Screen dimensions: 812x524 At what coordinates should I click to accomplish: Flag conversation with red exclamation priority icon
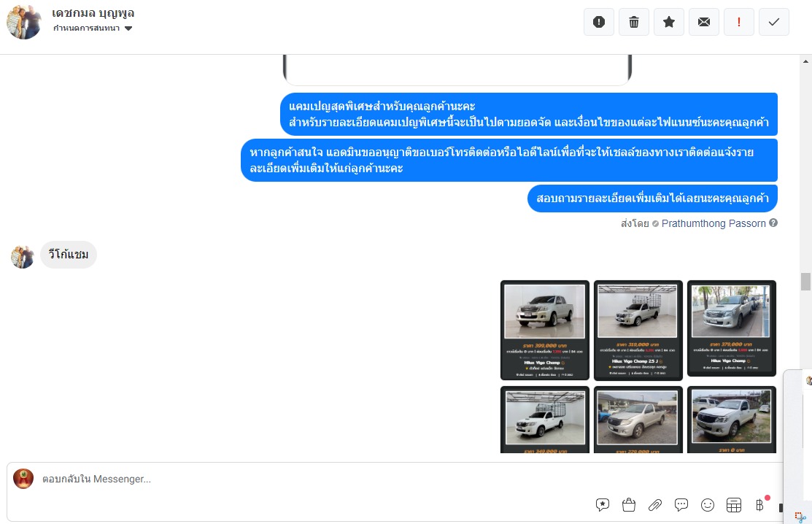(x=739, y=22)
